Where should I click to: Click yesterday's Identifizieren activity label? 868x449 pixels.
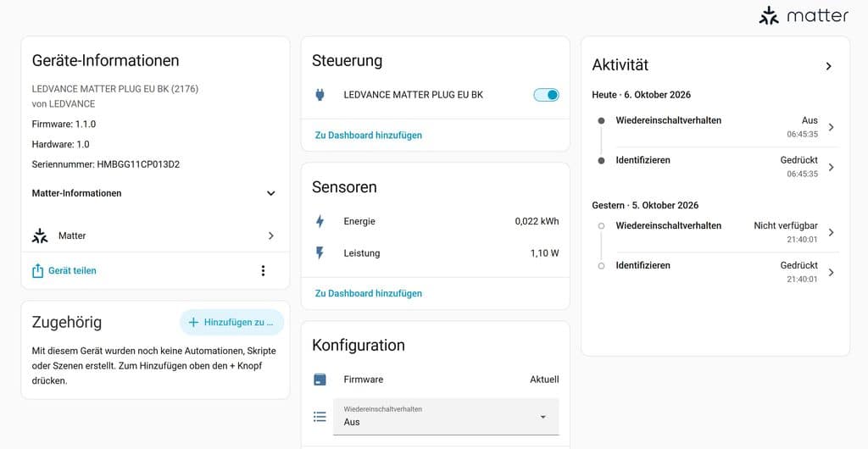643,265
